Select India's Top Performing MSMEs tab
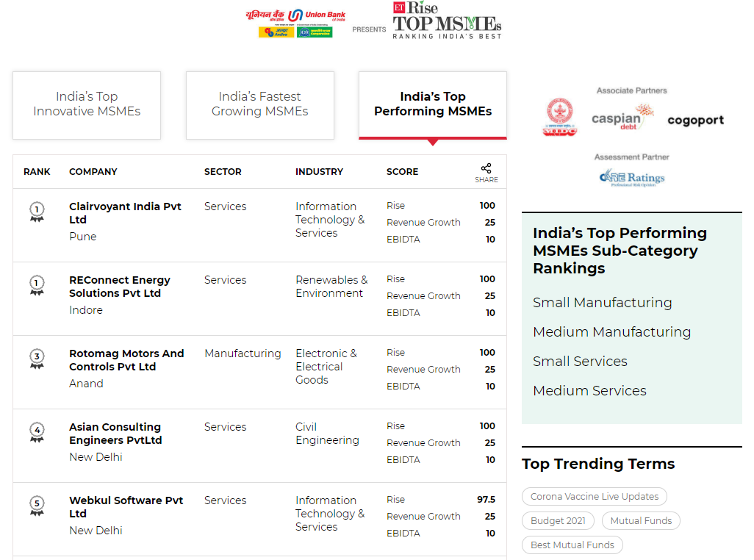This screenshot has height=560, width=754. coord(433,105)
